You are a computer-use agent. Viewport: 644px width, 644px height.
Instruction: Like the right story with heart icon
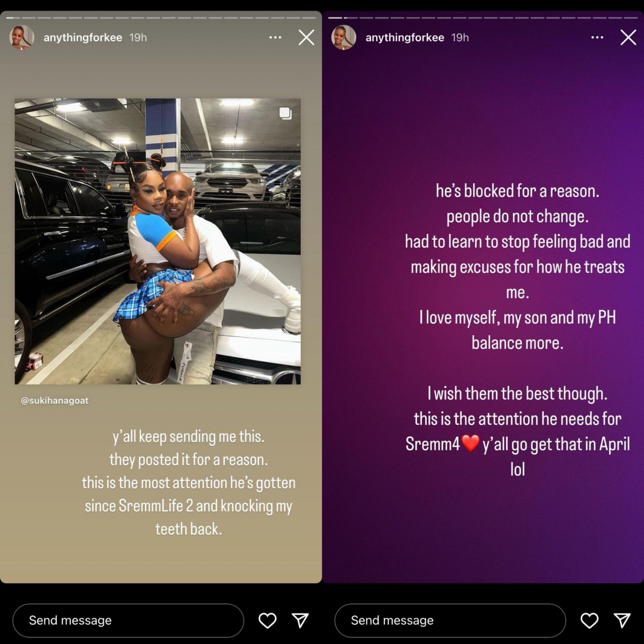[589, 620]
